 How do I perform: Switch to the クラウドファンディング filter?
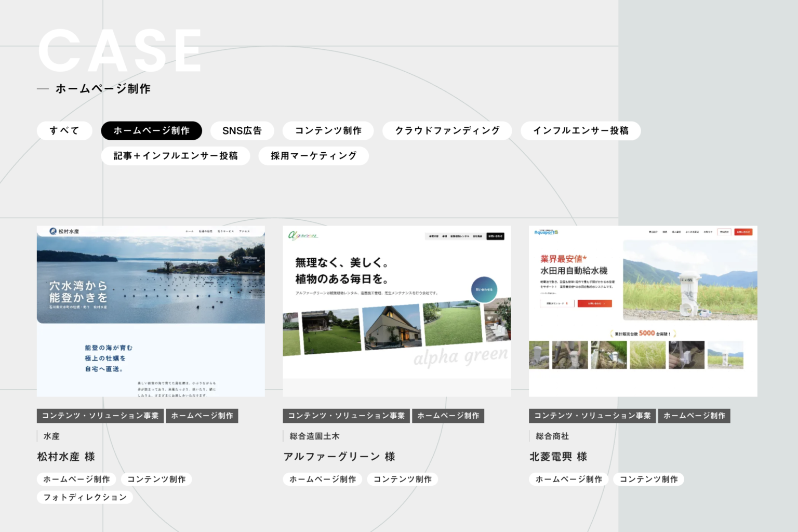[447, 130]
